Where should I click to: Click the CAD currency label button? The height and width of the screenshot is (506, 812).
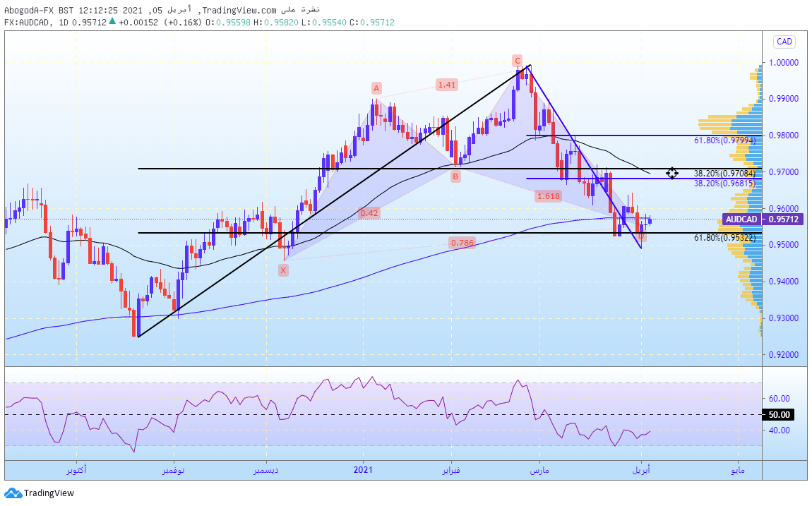784,42
